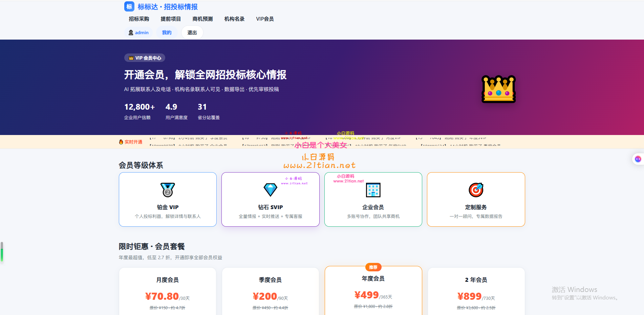Click the 会员等级体系 heading
Screen dimensions: 644x315
pyautogui.click(x=141, y=165)
